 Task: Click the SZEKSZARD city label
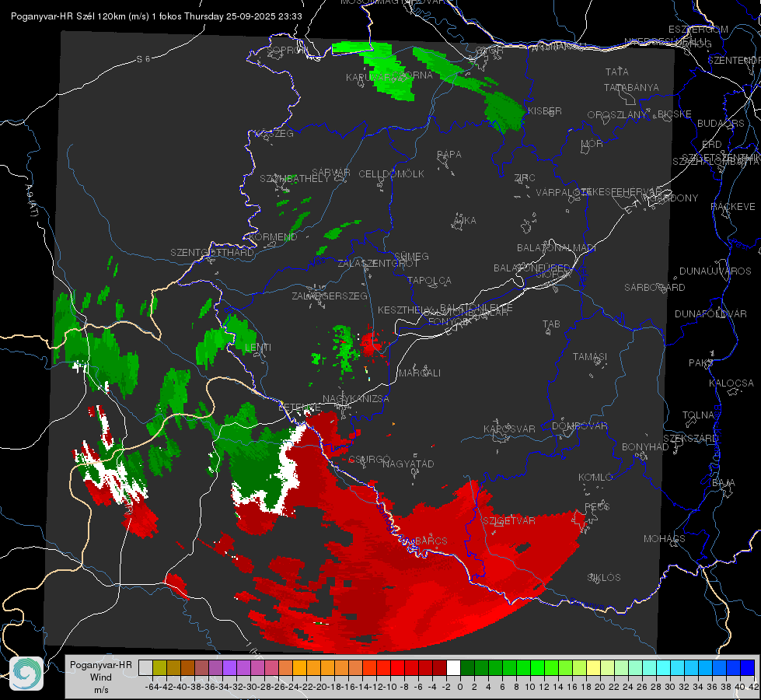[690, 438]
